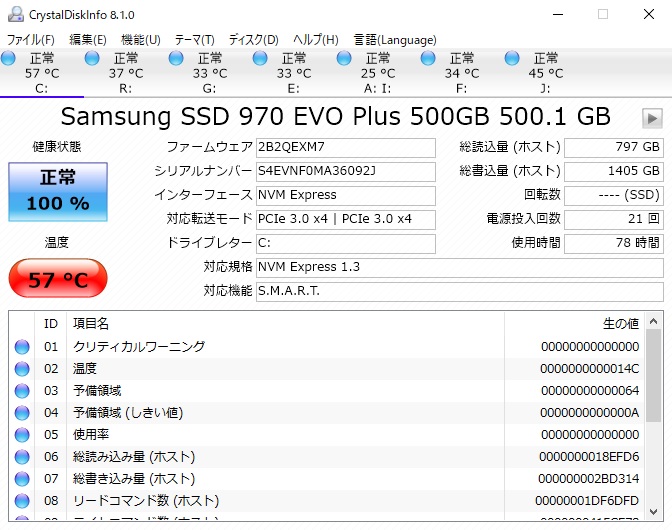Click the total host writes value 1405 GB
The height and width of the screenshot is (530, 672).
point(614,171)
